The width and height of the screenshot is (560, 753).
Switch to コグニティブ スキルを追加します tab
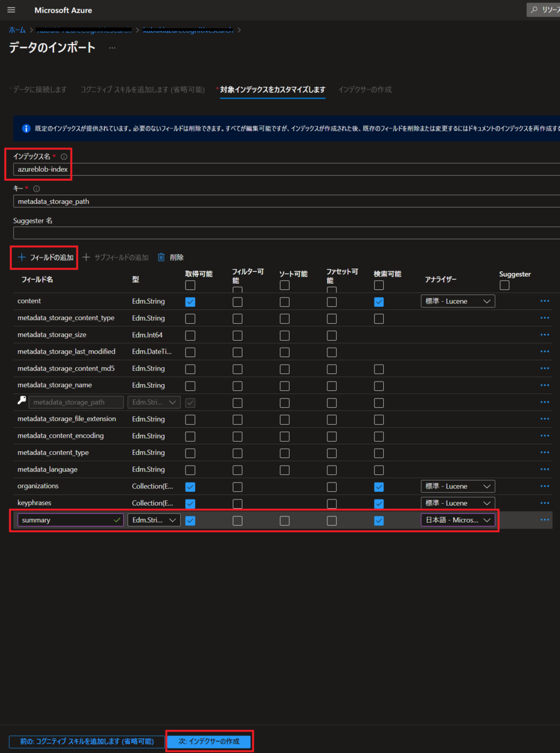tap(142, 90)
